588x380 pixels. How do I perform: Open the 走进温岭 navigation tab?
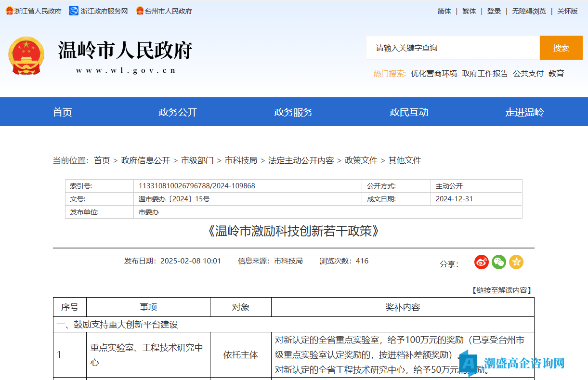click(x=525, y=112)
